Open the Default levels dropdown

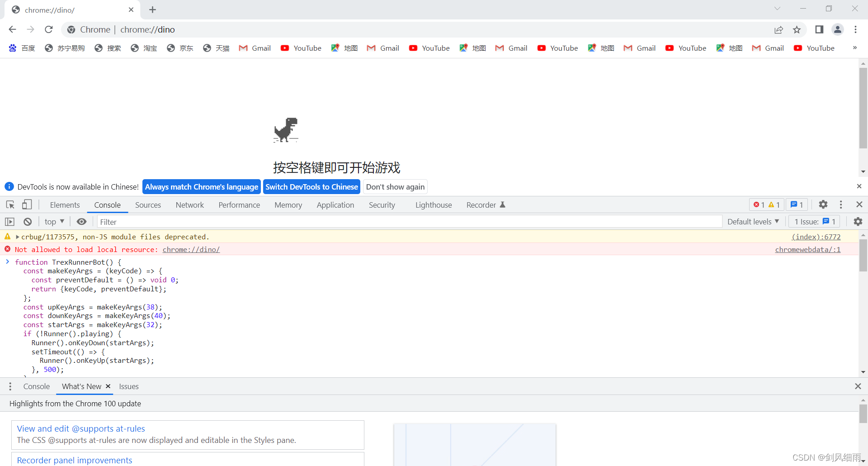753,222
